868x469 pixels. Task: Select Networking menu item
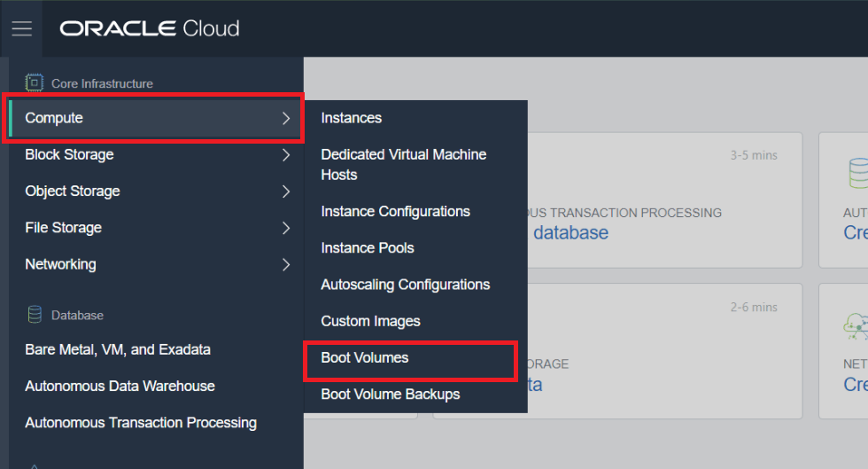coord(155,264)
